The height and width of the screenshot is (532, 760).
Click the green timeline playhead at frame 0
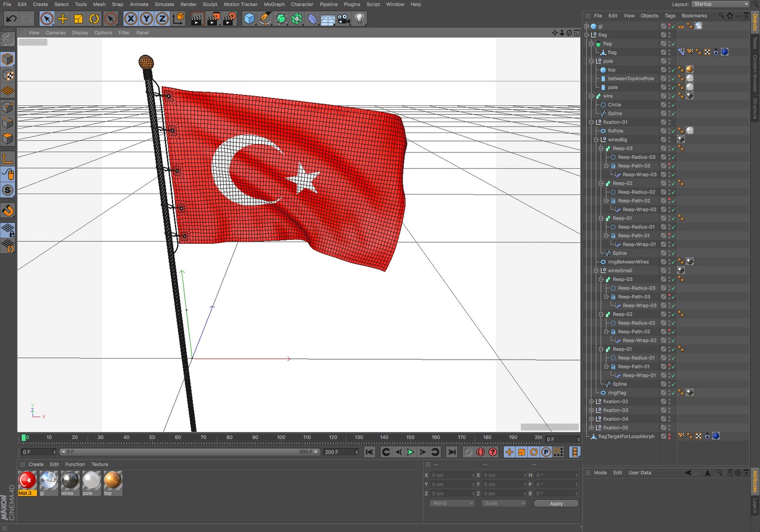[x=24, y=437]
